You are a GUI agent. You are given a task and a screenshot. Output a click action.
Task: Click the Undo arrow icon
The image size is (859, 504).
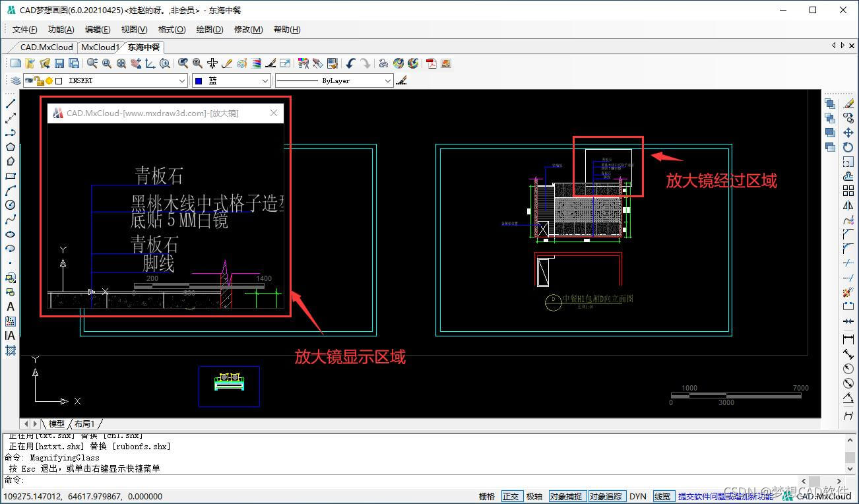(351, 63)
